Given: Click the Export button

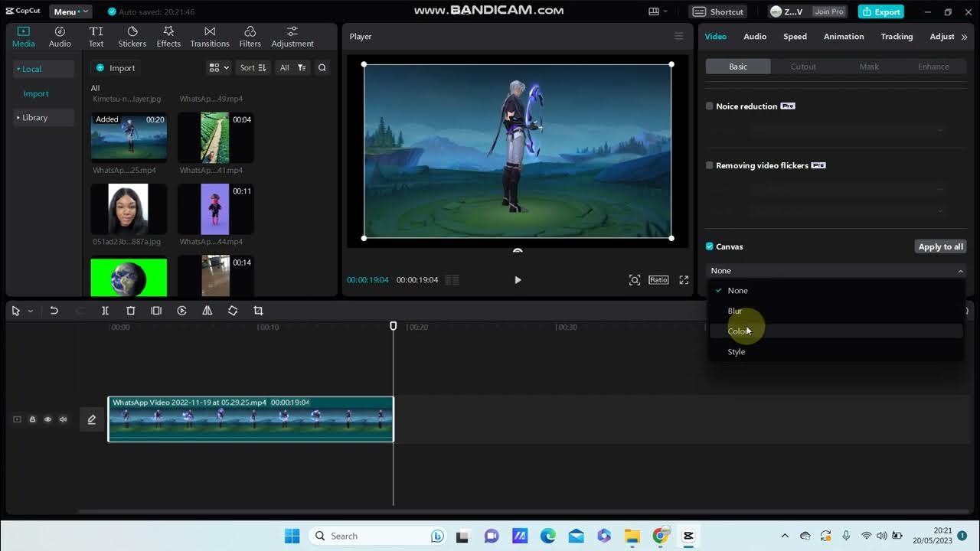Looking at the screenshot, I should [x=880, y=11].
